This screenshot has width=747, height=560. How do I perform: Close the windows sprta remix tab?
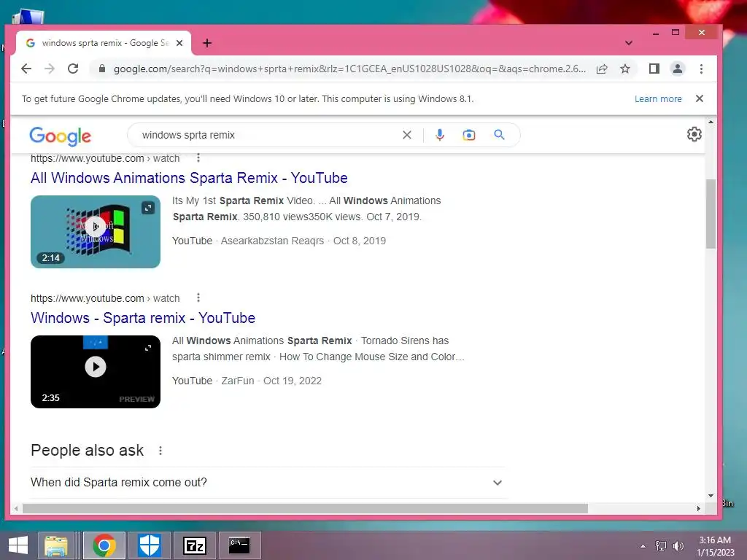pos(179,43)
